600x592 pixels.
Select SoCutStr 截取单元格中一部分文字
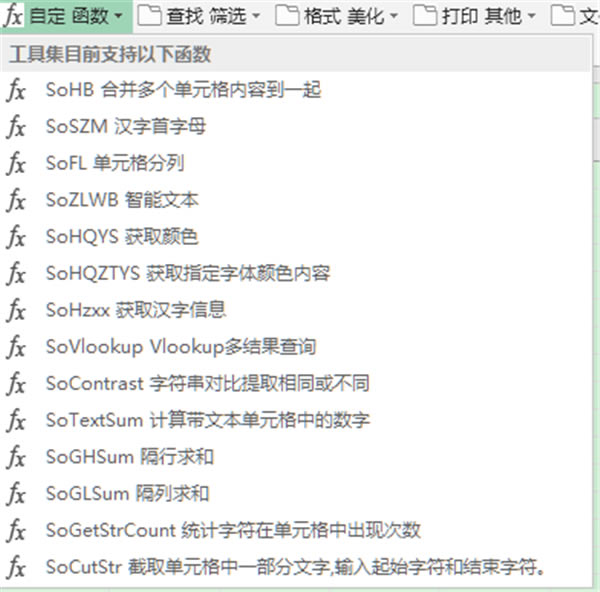coord(295,568)
